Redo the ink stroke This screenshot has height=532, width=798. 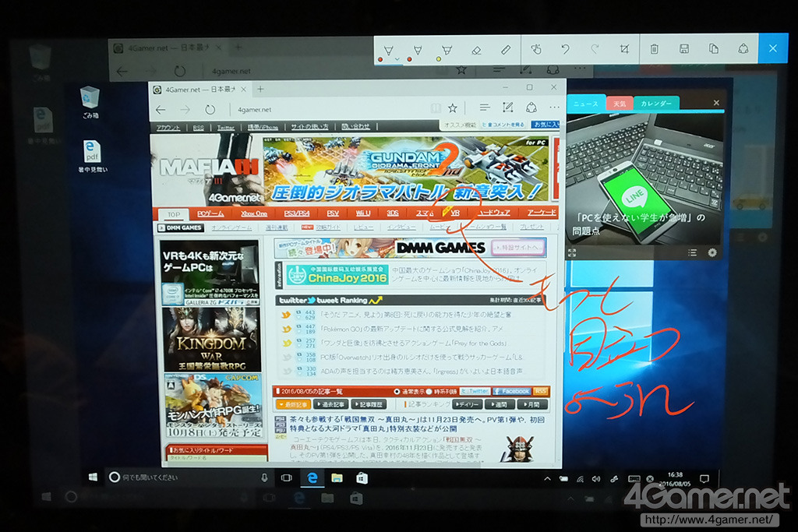coord(595,49)
